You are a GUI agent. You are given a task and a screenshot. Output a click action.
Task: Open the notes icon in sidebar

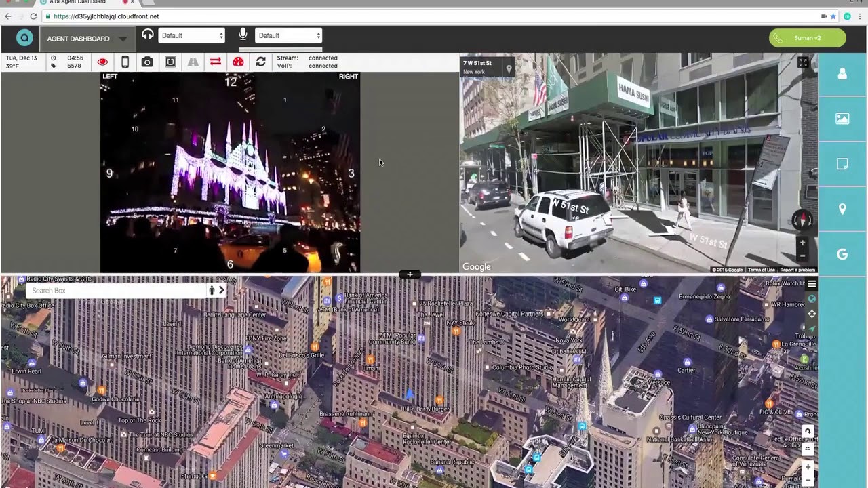842,164
